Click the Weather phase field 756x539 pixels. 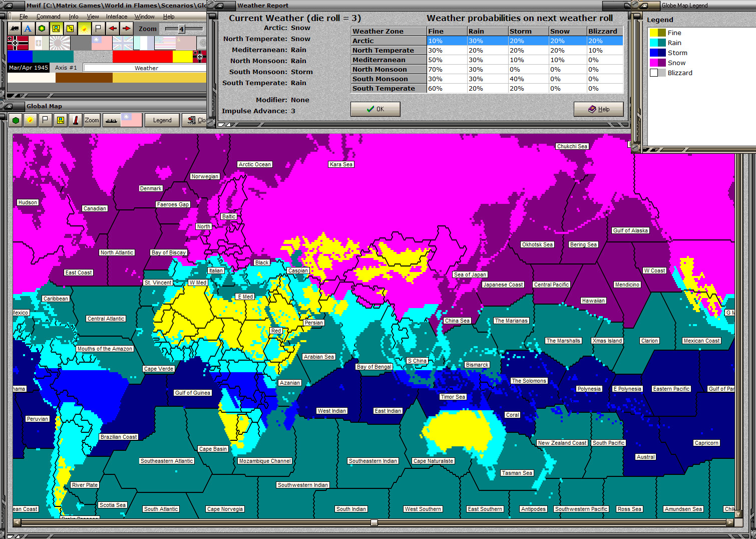pyautogui.click(x=145, y=68)
